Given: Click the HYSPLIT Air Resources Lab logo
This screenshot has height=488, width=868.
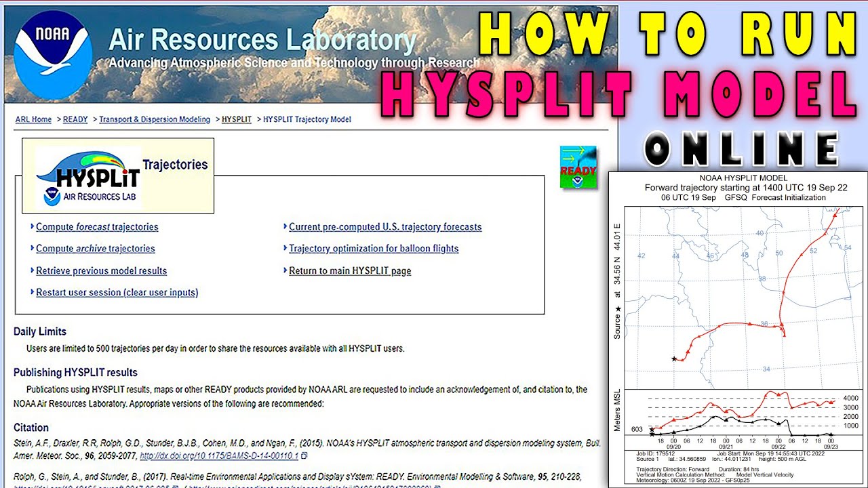Looking at the screenshot, I should tap(88, 178).
